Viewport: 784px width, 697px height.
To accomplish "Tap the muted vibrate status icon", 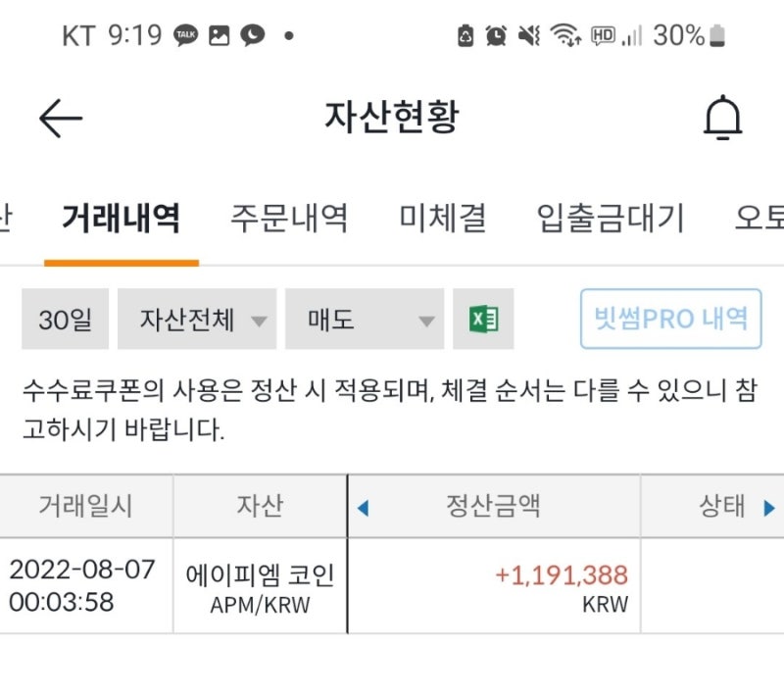I will (529, 35).
